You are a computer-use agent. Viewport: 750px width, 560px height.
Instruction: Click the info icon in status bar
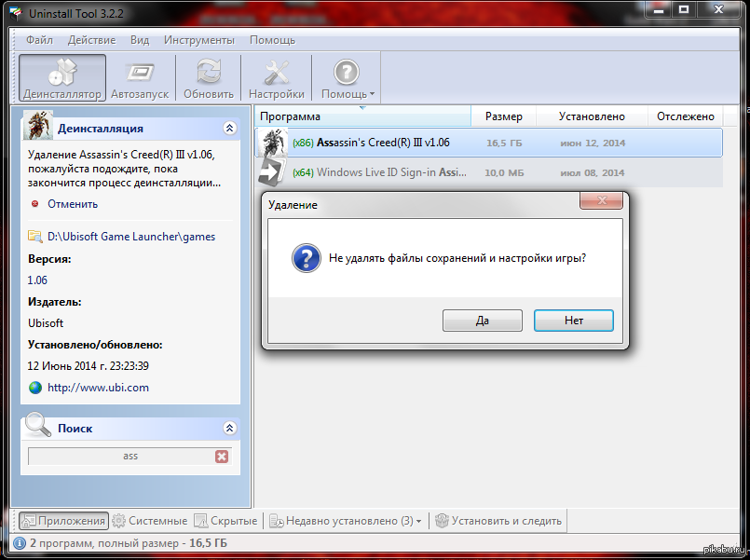[20, 543]
